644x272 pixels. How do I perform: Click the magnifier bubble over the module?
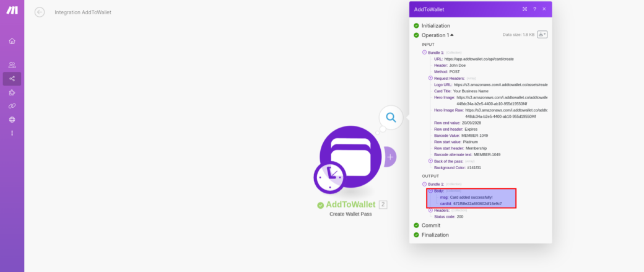(391, 118)
